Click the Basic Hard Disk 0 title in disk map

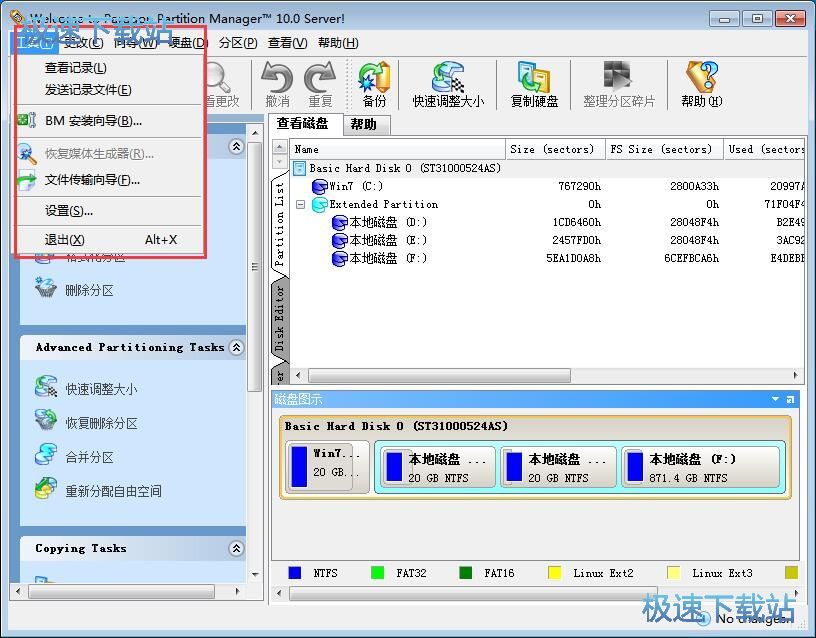coord(396,426)
